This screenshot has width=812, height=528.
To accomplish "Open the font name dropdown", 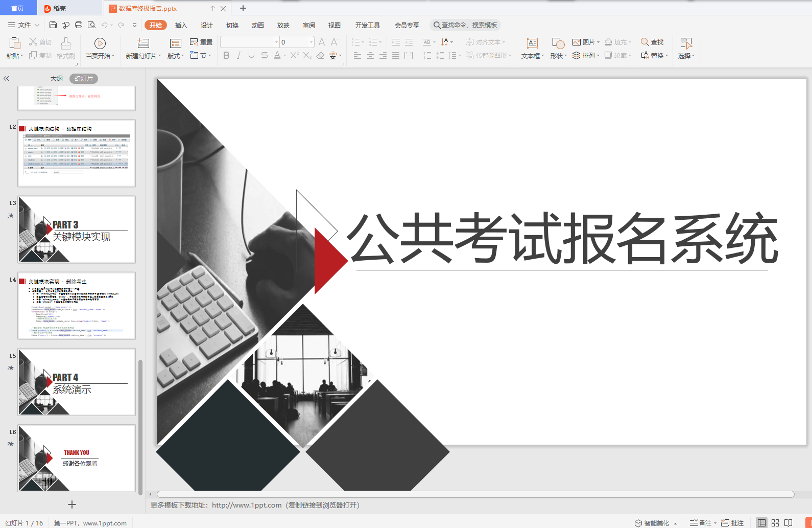I will pos(277,42).
